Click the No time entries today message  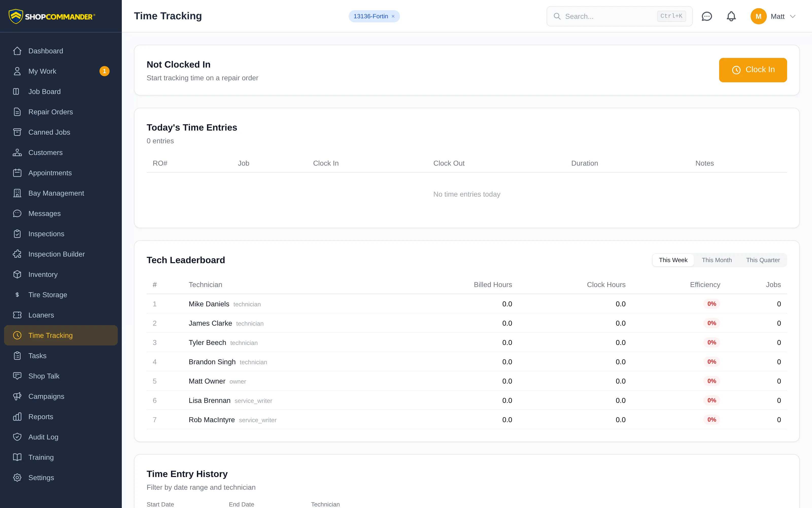pyautogui.click(x=466, y=194)
